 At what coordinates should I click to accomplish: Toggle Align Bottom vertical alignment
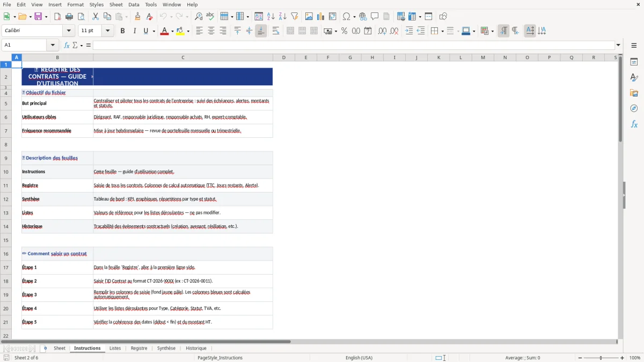pos(261,31)
